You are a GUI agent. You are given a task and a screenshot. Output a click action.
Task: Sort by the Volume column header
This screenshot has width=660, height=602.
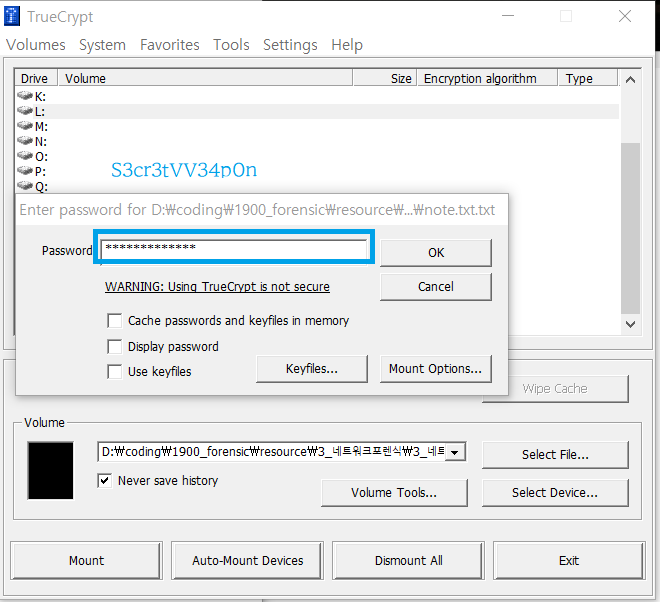coord(205,78)
